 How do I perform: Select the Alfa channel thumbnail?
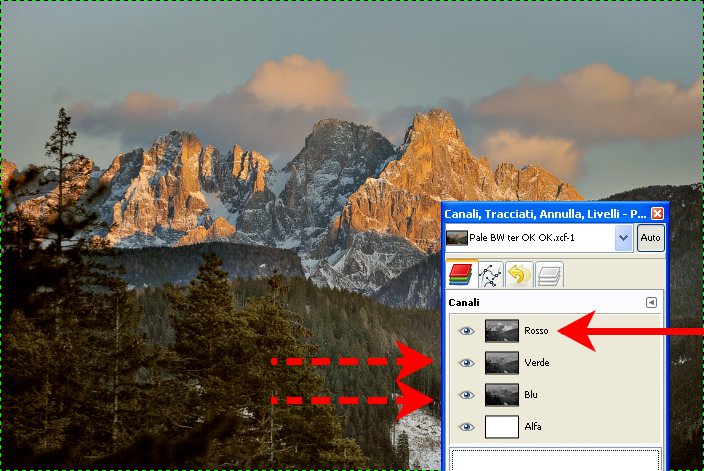pos(502,427)
